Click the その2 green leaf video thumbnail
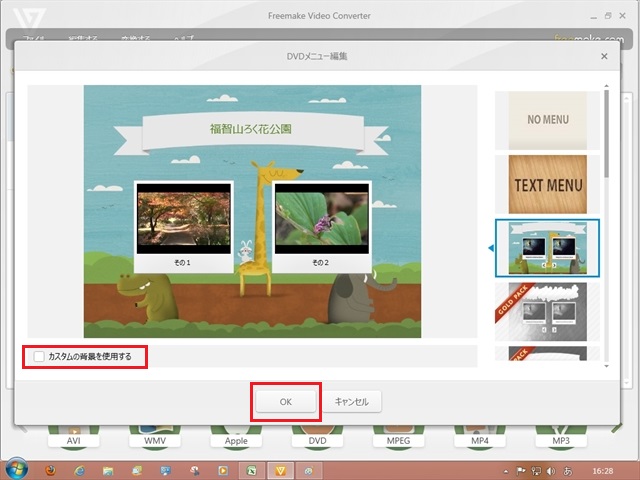 pos(321,220)
